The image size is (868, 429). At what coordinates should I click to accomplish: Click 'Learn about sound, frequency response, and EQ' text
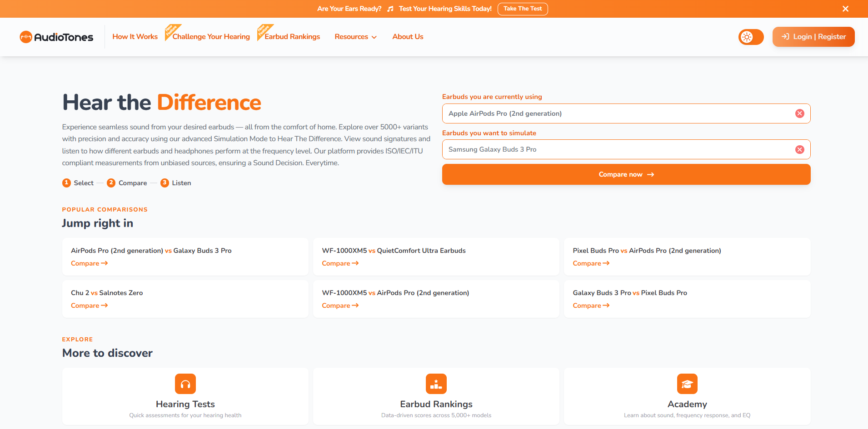tap(687, 415)
